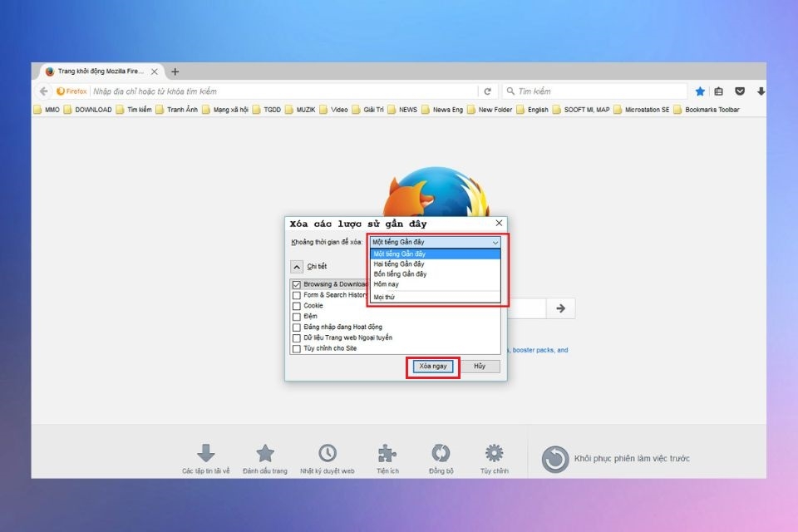This screenshot has height=532, width=798.
Task: Select Hai tiếng Gần đây option
Action: [x=435, y=264]
